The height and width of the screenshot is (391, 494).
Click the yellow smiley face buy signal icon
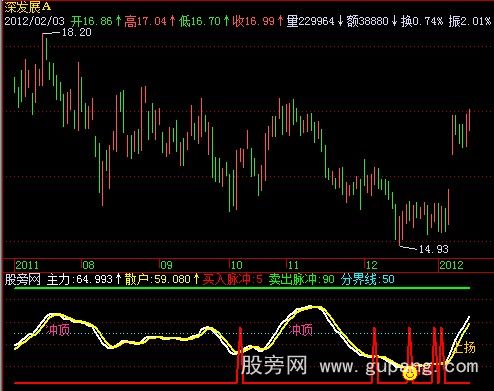(410, 373)
